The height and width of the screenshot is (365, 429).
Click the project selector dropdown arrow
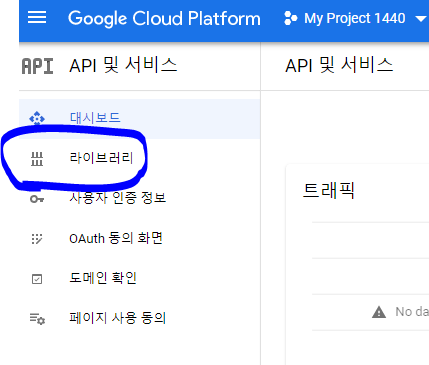pos(421,19)
